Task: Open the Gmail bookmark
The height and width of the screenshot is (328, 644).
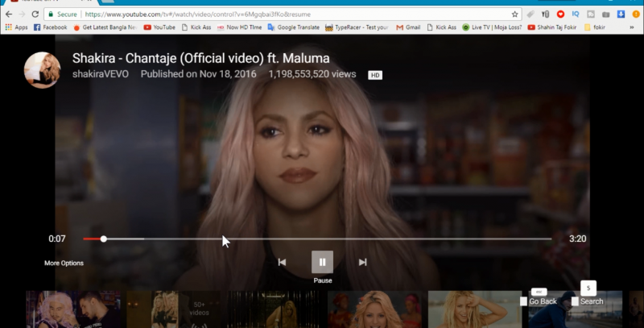Action: [x=408, y=27]
